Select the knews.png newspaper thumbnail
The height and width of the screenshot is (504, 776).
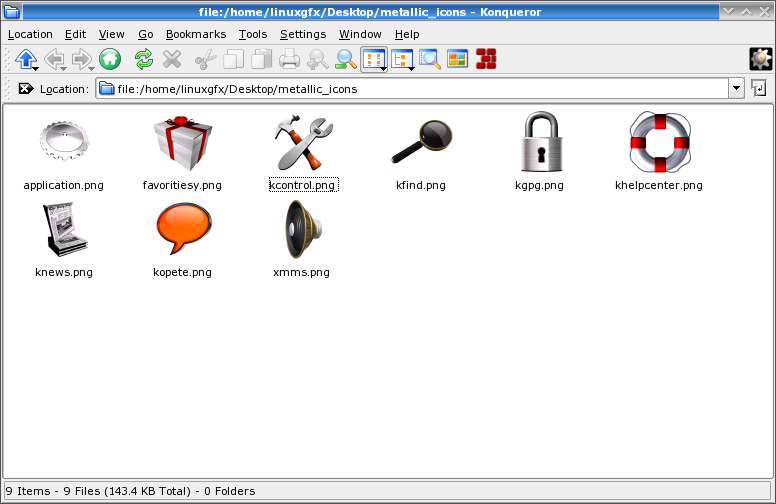point(65,229)
